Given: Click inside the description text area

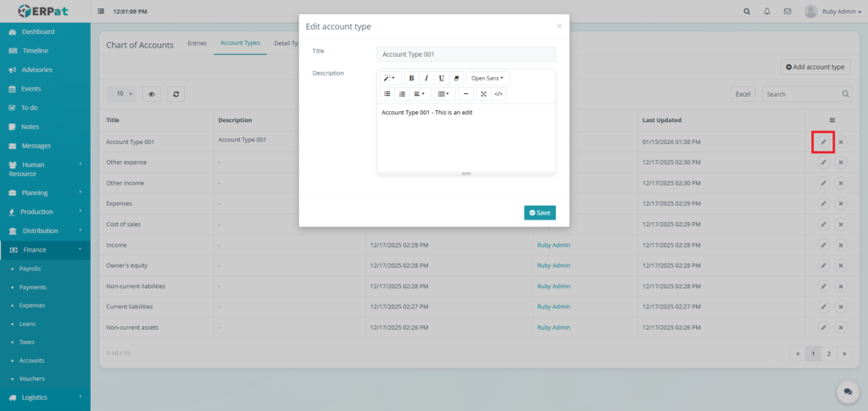Looking at the screenshot, I should pyautogui.click(x=466, y=137).
